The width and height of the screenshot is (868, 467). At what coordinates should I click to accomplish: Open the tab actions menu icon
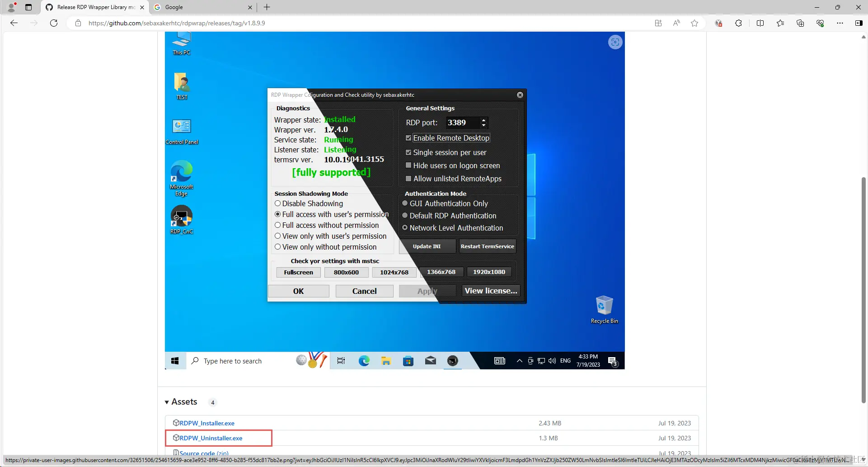click(x=28, y=7)
